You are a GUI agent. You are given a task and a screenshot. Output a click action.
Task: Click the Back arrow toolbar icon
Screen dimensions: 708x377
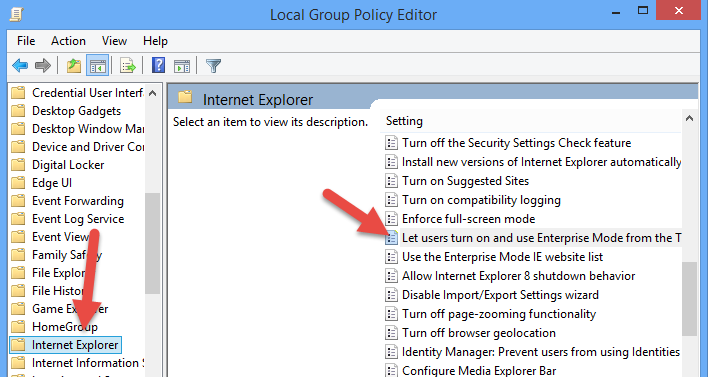pos(20,66)
